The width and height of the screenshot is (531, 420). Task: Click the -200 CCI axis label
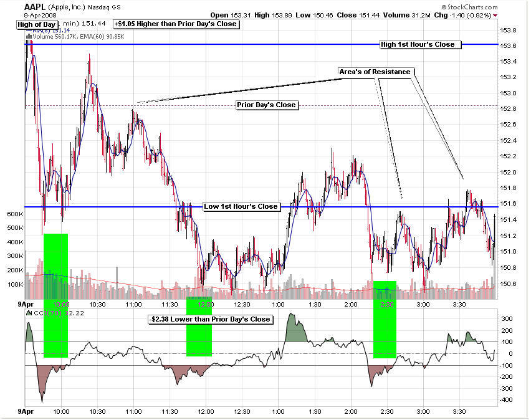tap(506, 377)
